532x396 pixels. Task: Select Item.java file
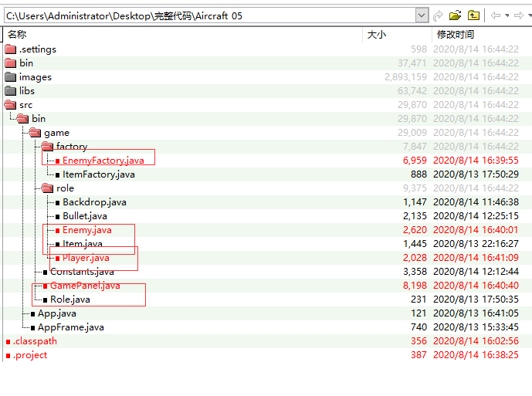coord(83,244)
